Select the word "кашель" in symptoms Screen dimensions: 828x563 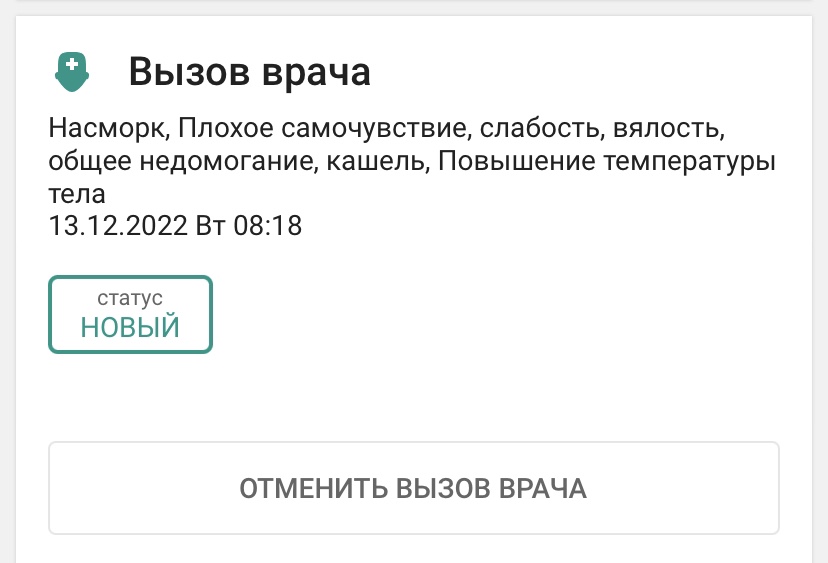click(373, 161)
